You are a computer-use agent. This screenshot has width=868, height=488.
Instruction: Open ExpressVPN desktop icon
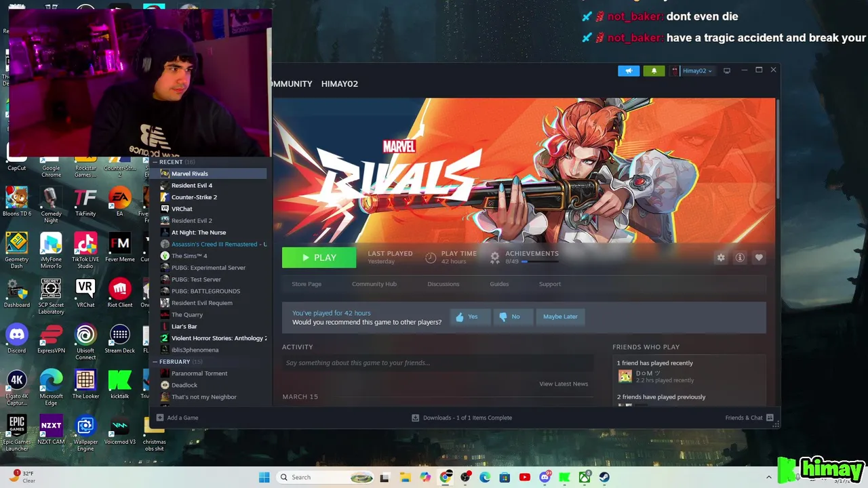point(51,339)
